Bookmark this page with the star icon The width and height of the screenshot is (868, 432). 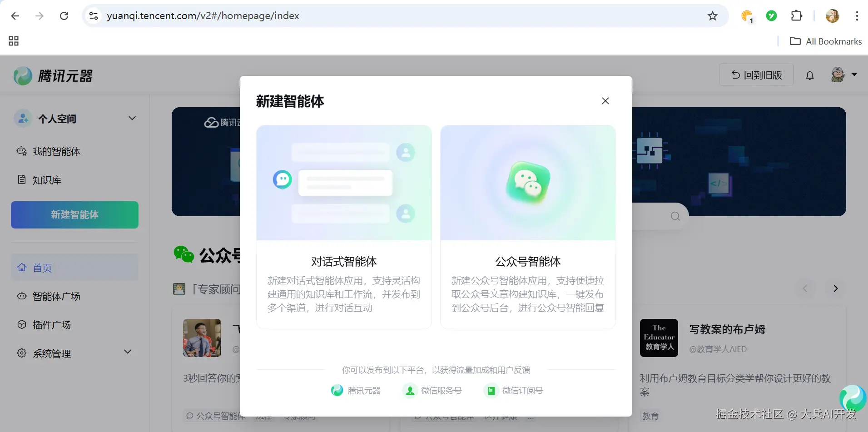713,16
